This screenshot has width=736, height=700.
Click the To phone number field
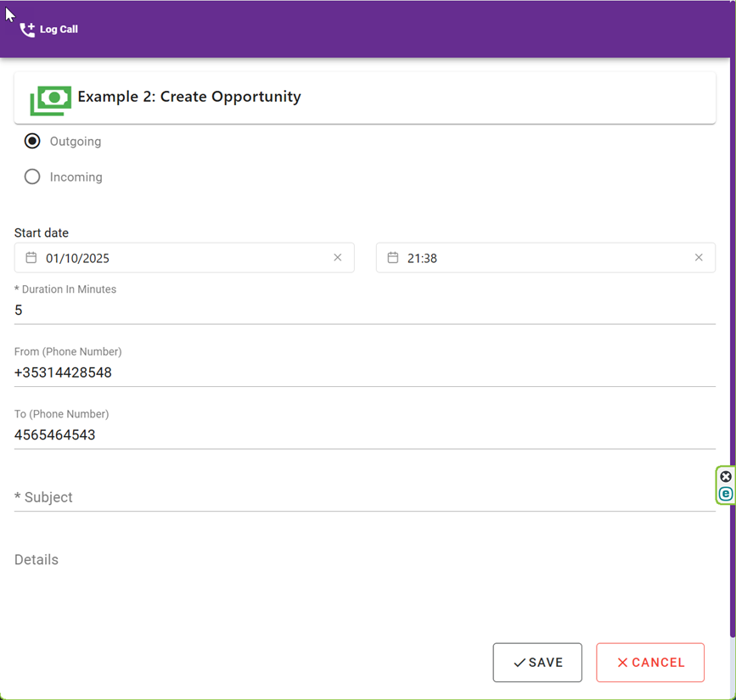coord(365,435)
